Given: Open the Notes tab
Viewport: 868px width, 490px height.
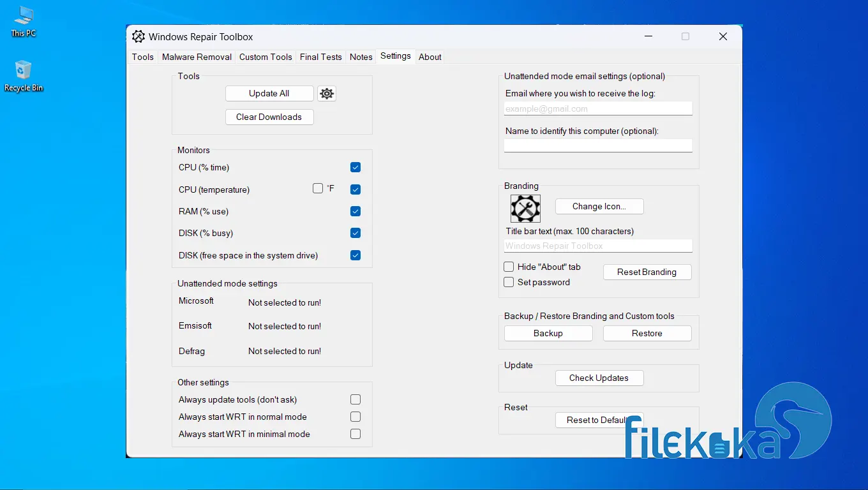Looking at the screenshot, I should tap(361, 57).
